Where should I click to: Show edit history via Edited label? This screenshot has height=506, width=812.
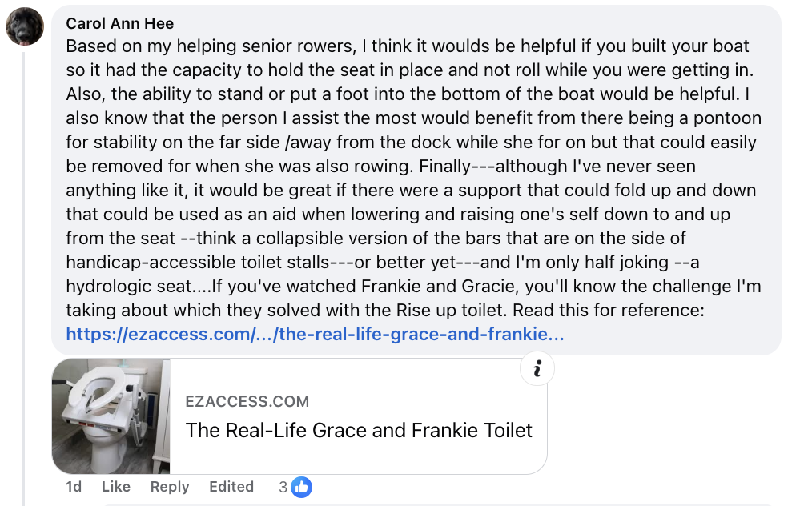tap(231, 486)
